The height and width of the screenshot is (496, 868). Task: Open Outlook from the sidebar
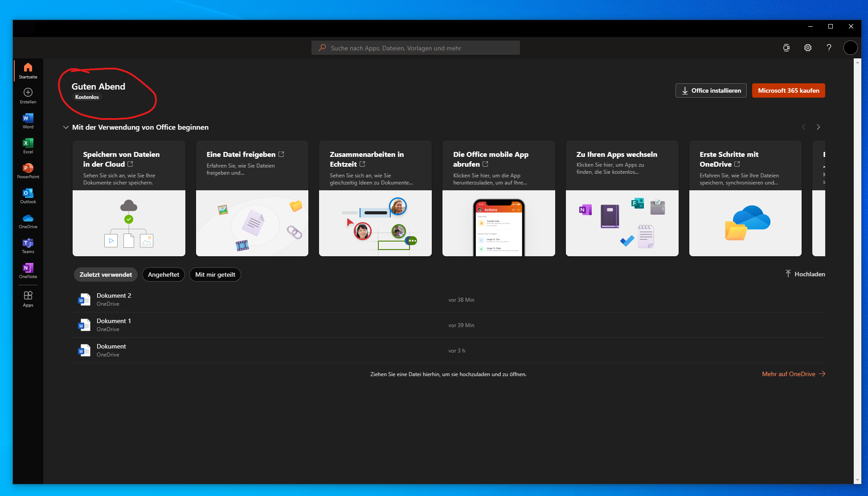[28, 195]
